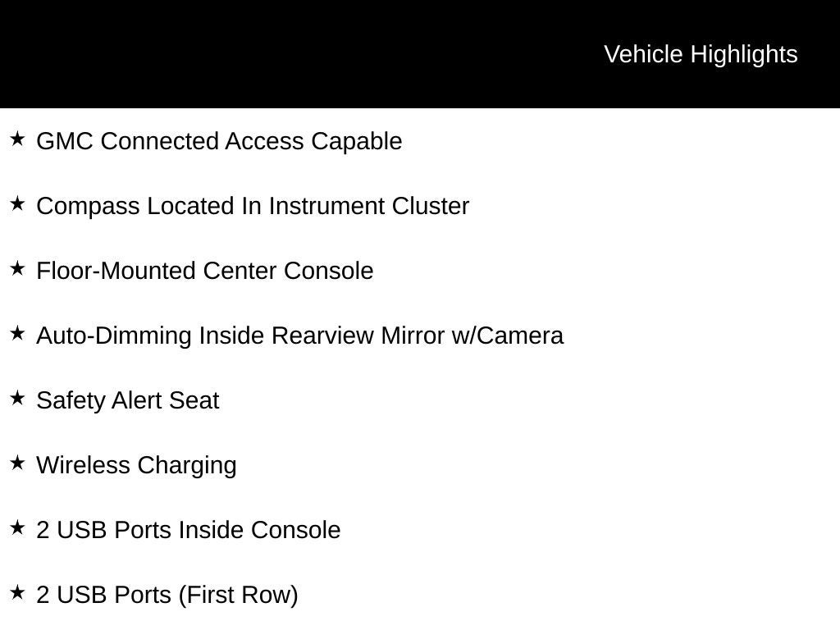This screenshot has width=840, height=630.
Task: Select the Safety Alert Seat feature
Action: coord(128,400)
